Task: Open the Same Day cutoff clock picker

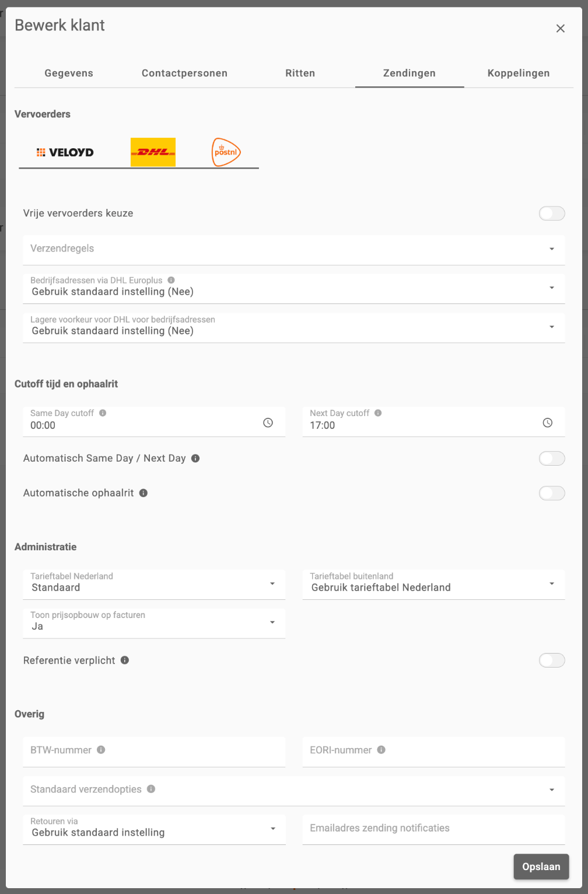Action: [x=268, y=422]
